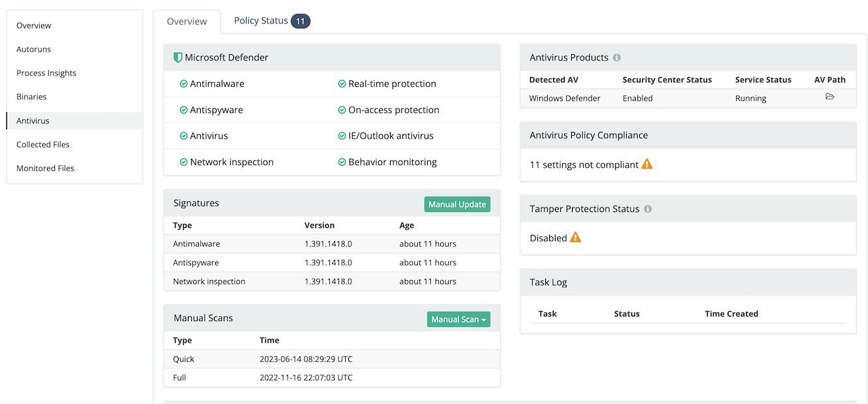Viewport: 868px width, 404px height.
Task: Click the Quick scan time 2023-06-14
Action: 306,359
